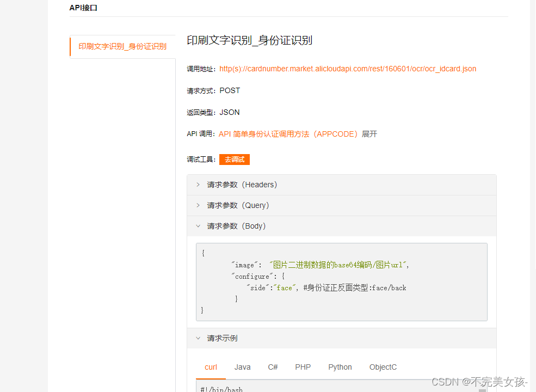Viewport: 536px width, 392px height.
Task: Switch to the Java example tab
Action: (242, 367)
